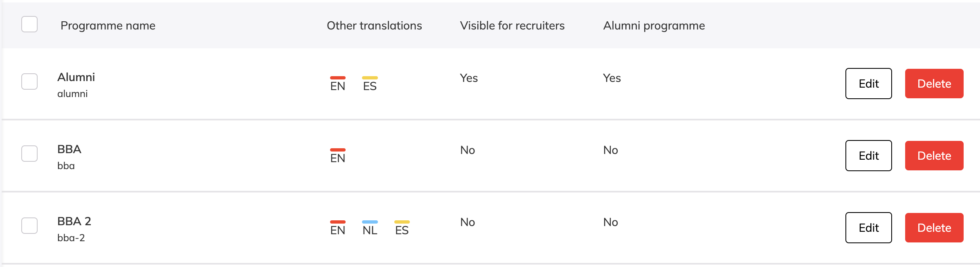Open the ES translation for BBA 2
Viewport: 980px width, 267px height.
tap(402, 228)
